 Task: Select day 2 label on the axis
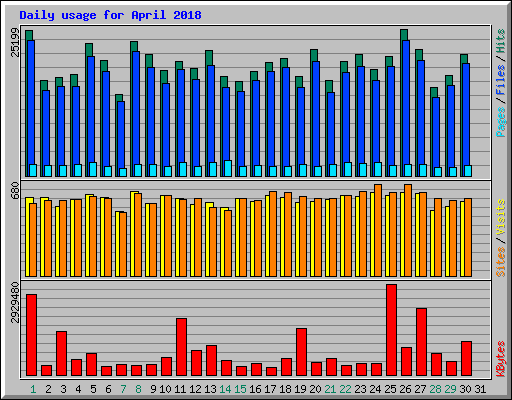pos(48,389)
